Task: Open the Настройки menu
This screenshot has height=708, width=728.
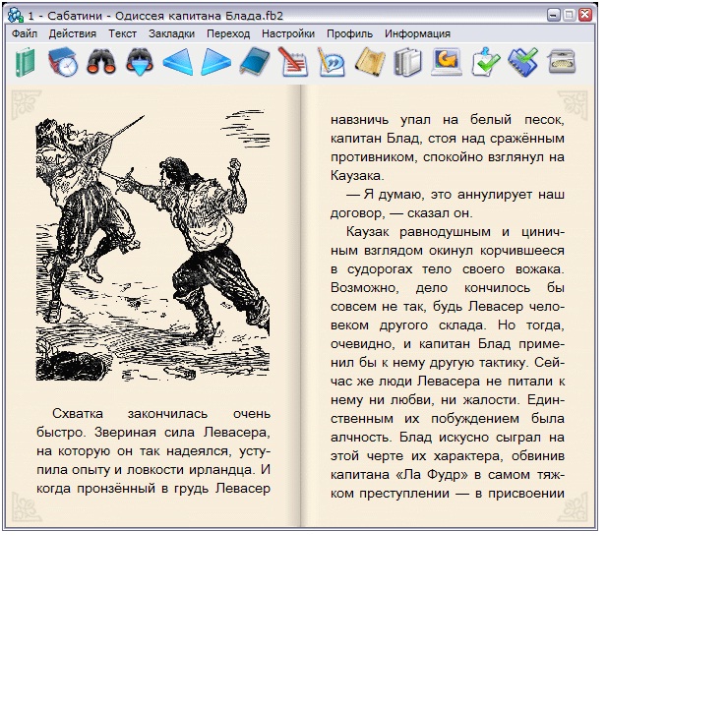Action: pyautogui.click(x=288, y=33)
